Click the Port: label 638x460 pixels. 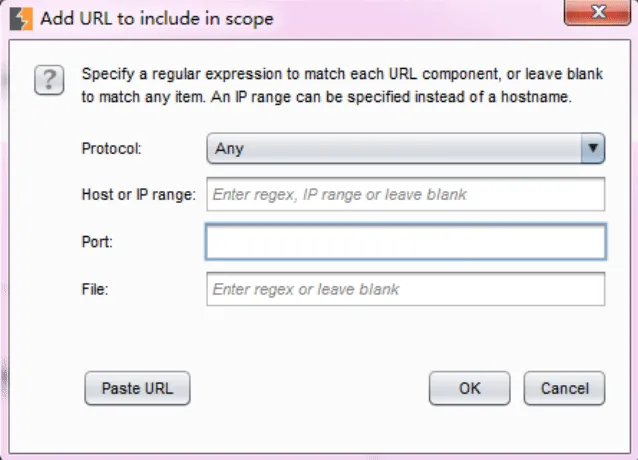tap(97, 242)
